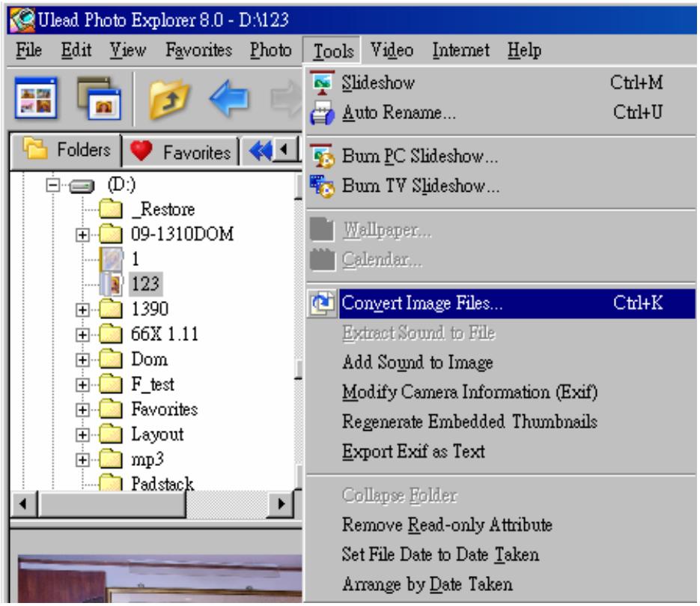
Task: Open the File menu
Action: click(x=29, y=50)
